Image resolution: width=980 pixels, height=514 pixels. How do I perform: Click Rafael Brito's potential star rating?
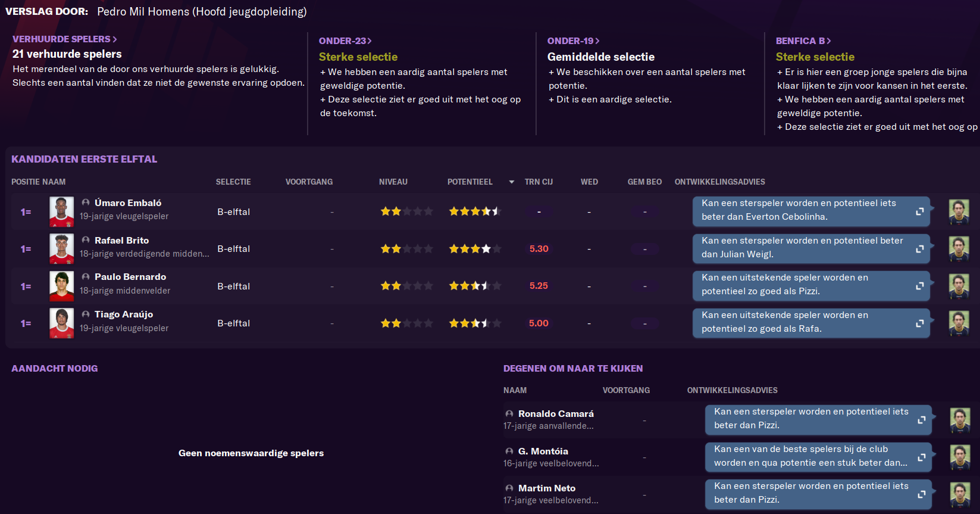click(475, 249)
